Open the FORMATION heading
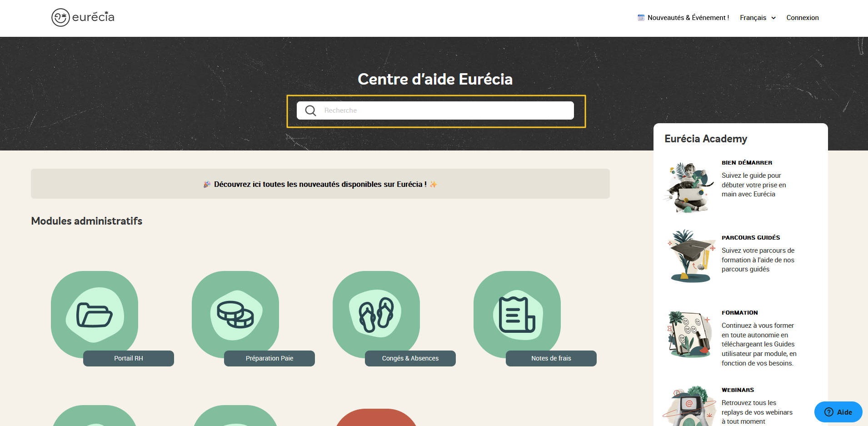The image size is (868, 426). point(740,313)
